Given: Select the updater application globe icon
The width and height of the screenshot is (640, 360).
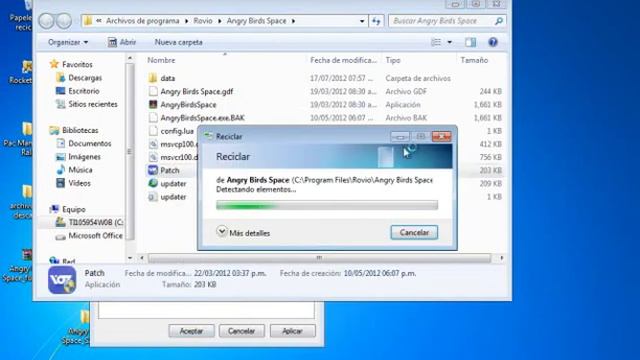Looking at the screenshot, I should click(x=153, y=183).
